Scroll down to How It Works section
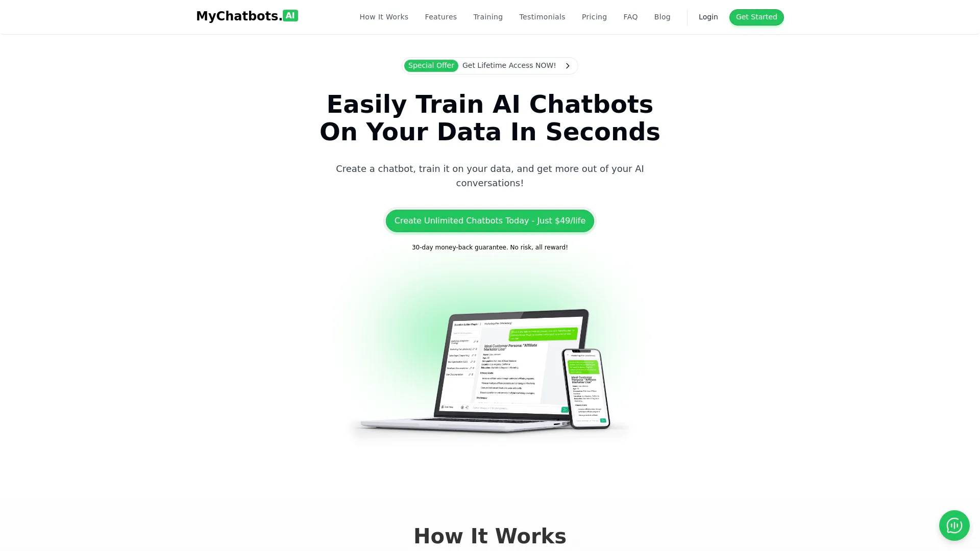 [489, 536]
